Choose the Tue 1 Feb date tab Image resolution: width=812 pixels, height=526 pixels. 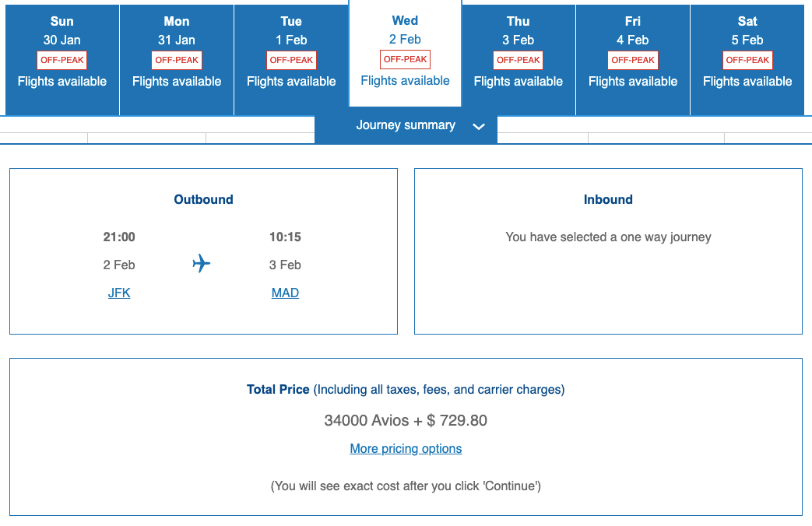291,60
